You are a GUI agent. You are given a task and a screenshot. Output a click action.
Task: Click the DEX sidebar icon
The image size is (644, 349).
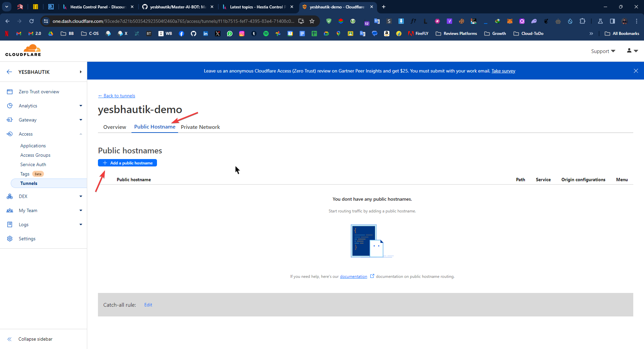point(10,196)
